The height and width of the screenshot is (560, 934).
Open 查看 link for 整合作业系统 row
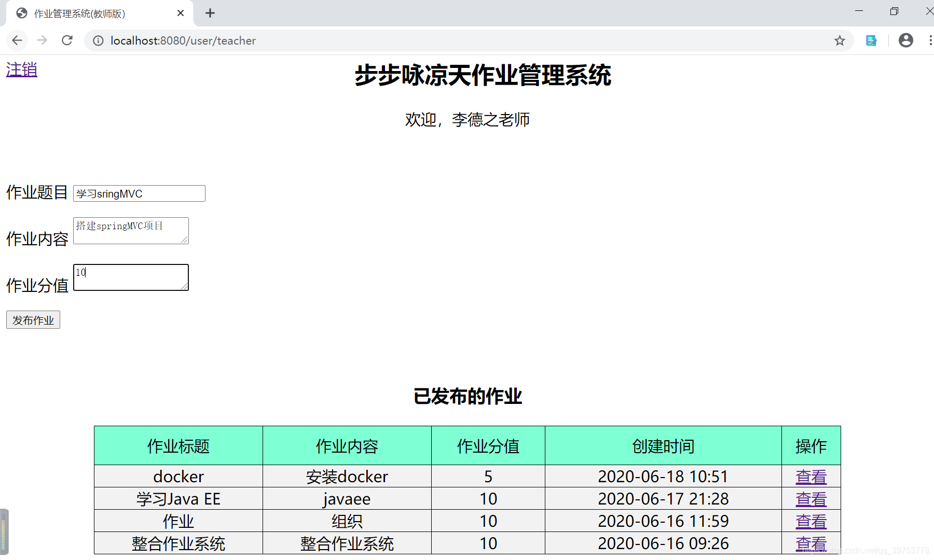(x=811, y=543)
